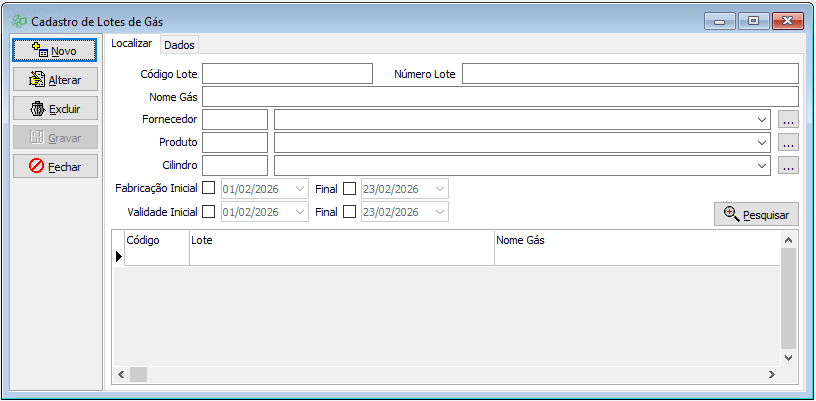The height and width of the screenshot is (401, 816).
Task: Switch to the Dados tab
Action: click(180, 45)
